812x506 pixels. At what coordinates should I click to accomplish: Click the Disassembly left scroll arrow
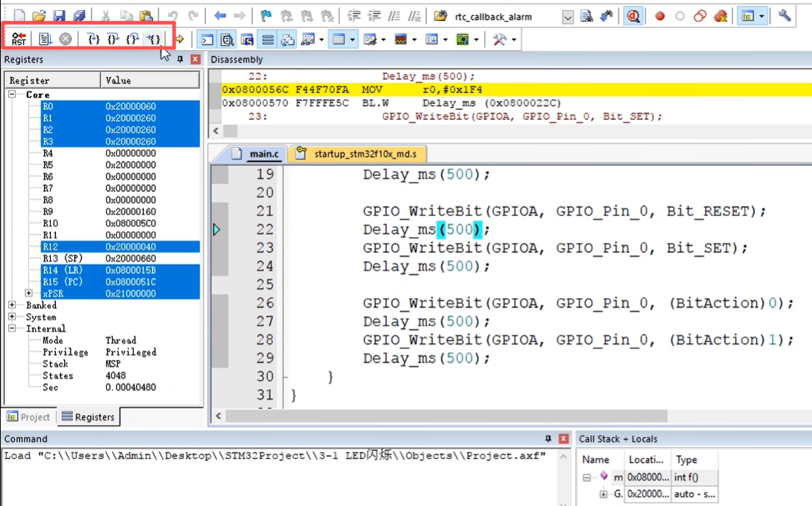[217, 131]
